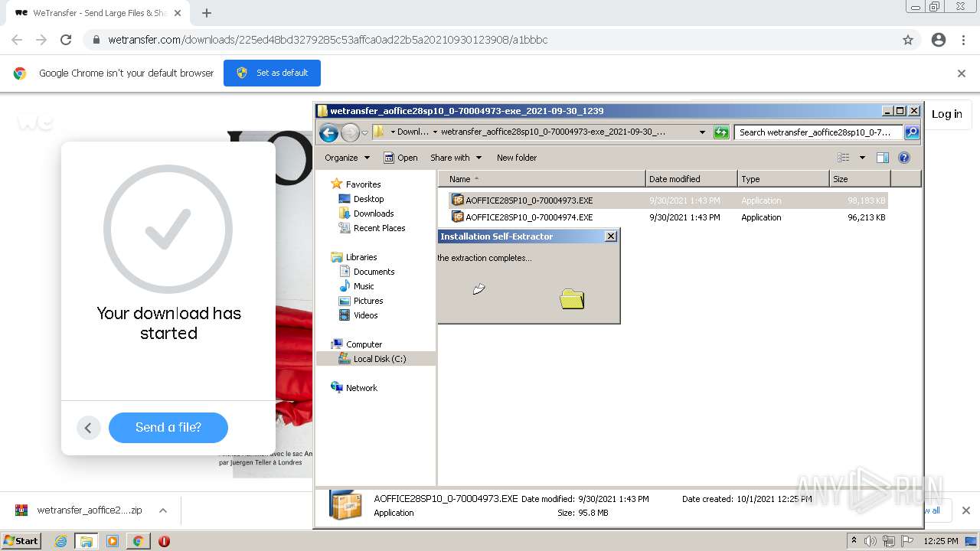Image resolution: width=980 pixels, height=551 pixels.
Task: Close the Chrome downloads shelf
Action: (x=966, y=510)
